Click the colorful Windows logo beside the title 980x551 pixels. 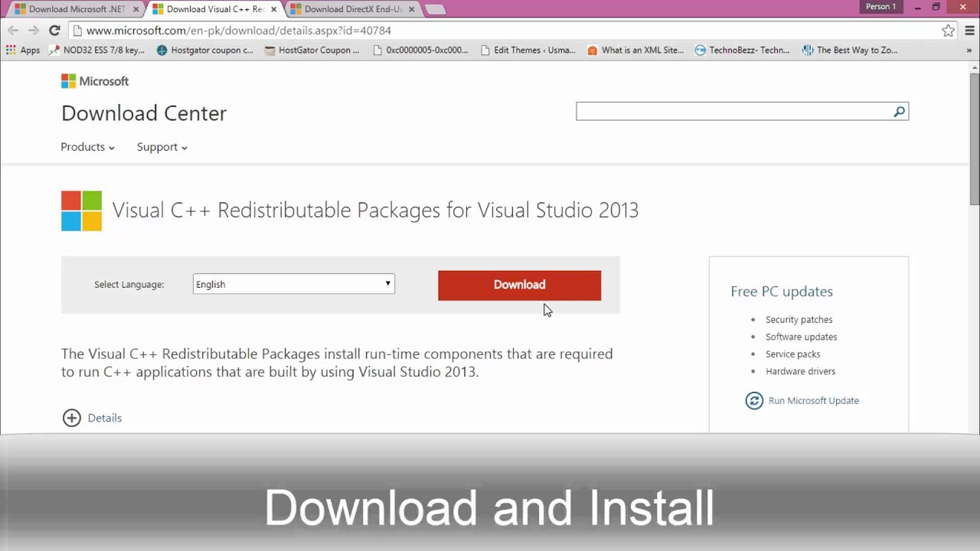81,210
